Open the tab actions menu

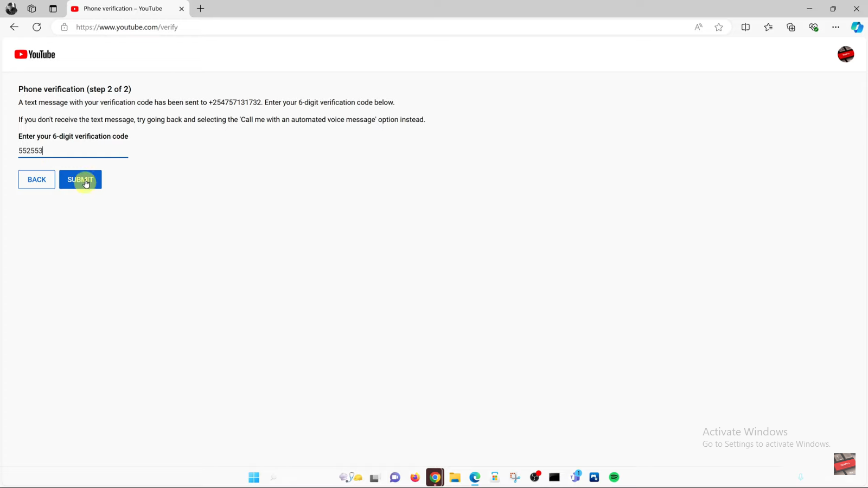53,9
